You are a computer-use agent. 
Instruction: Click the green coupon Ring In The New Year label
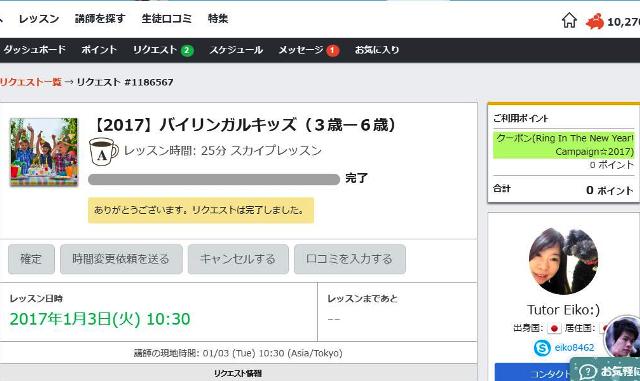(x=564, y=145)
